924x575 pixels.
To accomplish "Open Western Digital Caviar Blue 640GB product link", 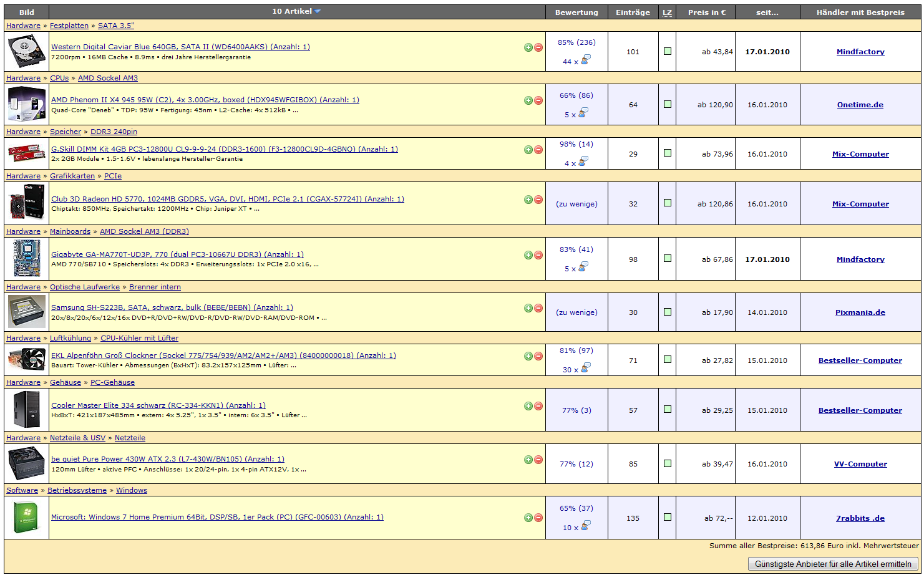I will [x=180, y=47].
